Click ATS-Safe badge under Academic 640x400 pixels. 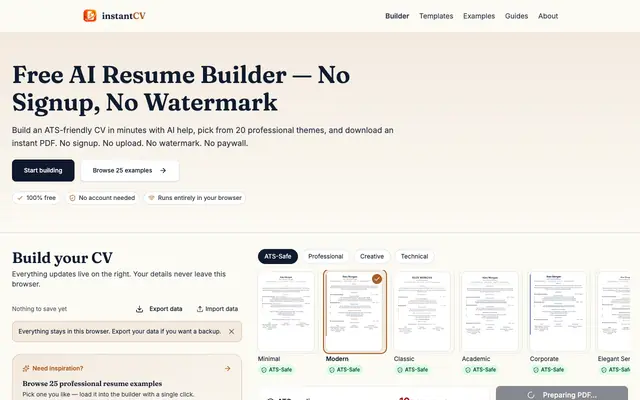click(480, 370)
